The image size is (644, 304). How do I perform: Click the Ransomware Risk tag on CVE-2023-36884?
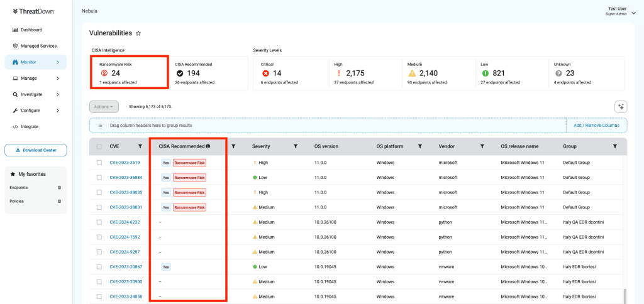[189, 178]
